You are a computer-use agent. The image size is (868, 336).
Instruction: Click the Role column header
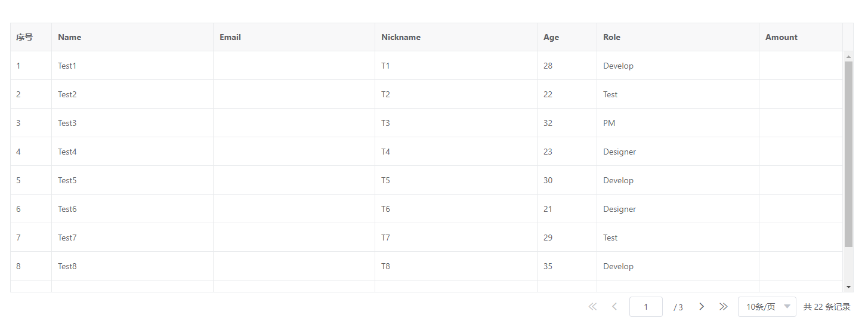coord(611,37)
